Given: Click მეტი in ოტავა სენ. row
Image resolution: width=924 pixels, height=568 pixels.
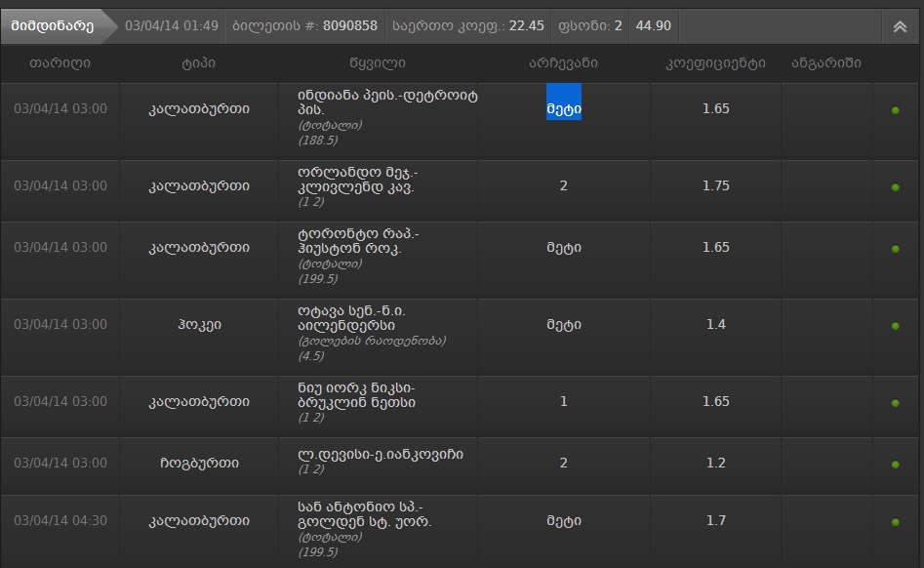Looking at the screenshot, I should tap(564, 325).
